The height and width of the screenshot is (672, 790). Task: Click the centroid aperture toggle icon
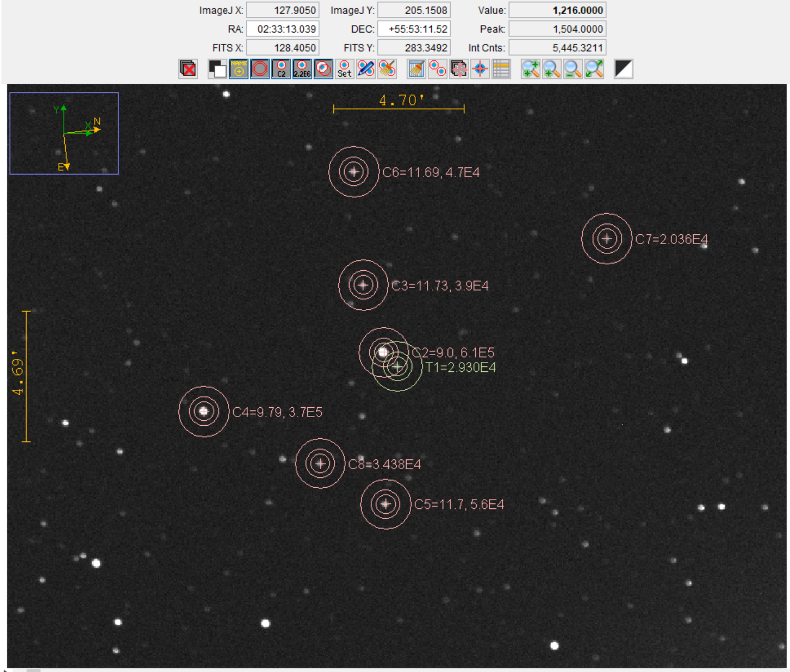pos(324,69)
